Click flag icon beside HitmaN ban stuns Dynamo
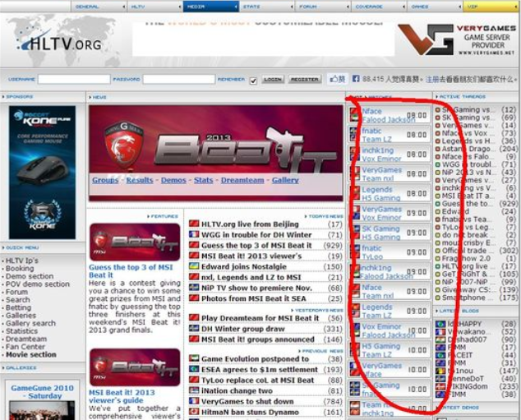Image resolution: width=521 pixels, height=420 pixels. coord(194,412)
